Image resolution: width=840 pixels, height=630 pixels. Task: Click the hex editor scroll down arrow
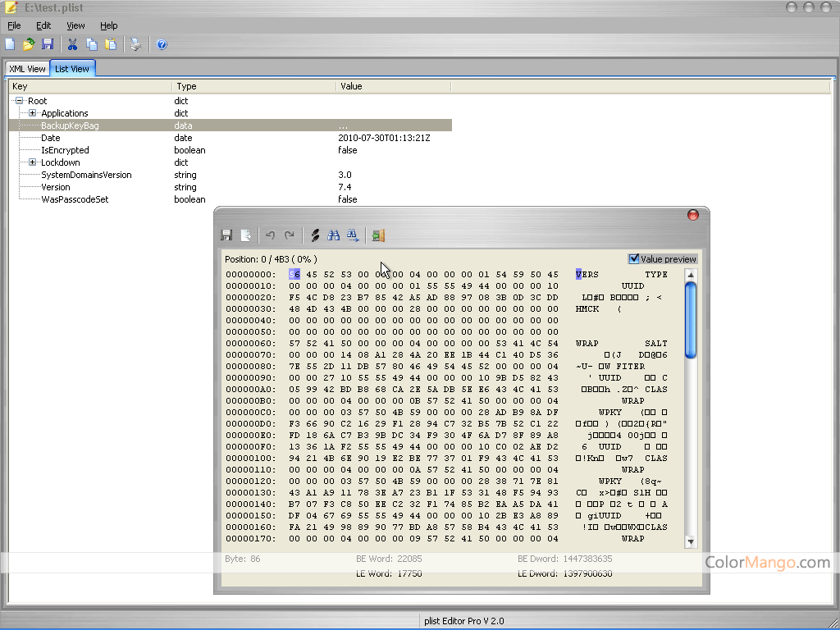[690, 541]
